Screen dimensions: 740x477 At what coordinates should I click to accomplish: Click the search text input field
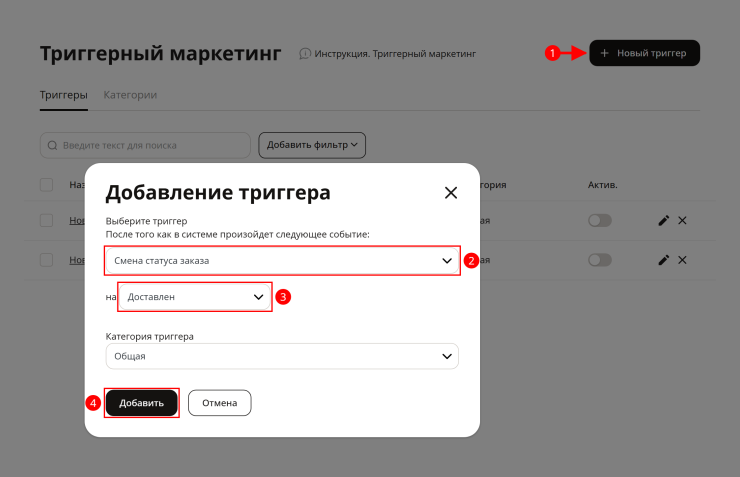point(145,145)
